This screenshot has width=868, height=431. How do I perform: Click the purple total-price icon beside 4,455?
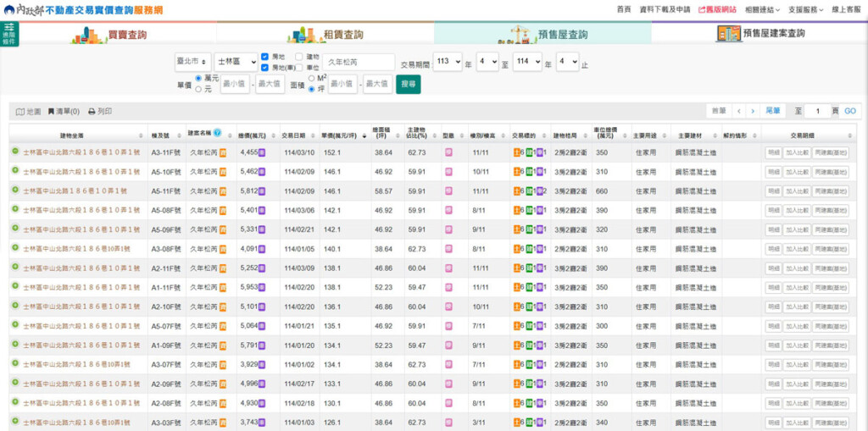point(263,152)
